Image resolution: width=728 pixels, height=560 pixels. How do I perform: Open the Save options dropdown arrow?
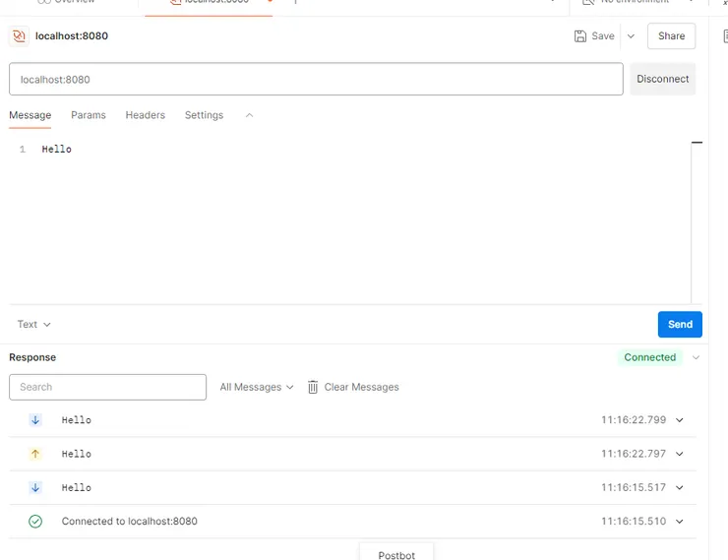click(631, 36)
